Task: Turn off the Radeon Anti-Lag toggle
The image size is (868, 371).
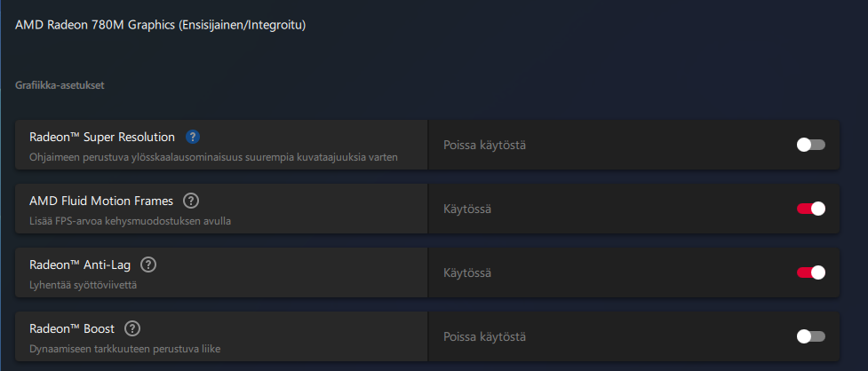Action: click(x=810, y=272)
